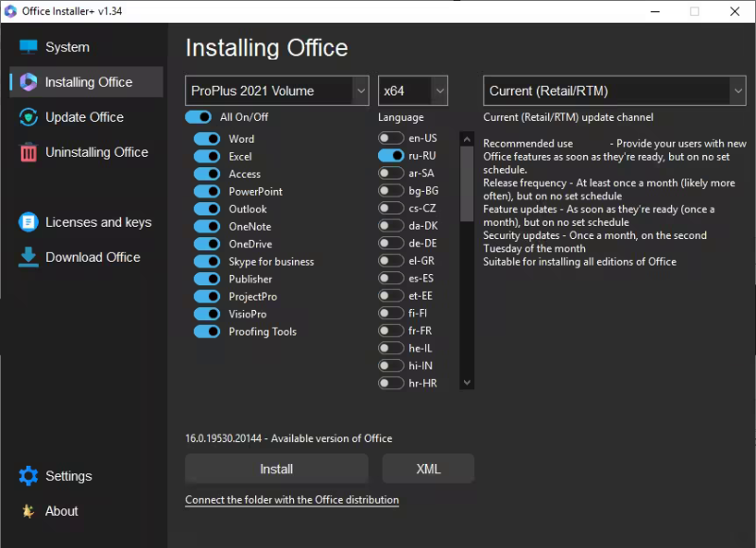Turn off the ru-RU language switch
Screen dimensions: 756x548
[x=390, y=156]
